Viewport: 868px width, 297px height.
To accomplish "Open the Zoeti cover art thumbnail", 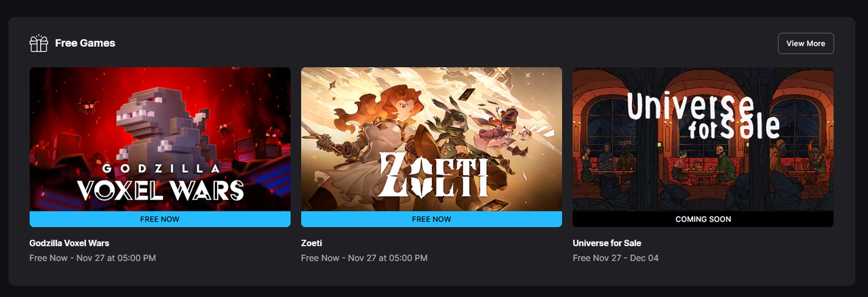I will tap(431, 139).
